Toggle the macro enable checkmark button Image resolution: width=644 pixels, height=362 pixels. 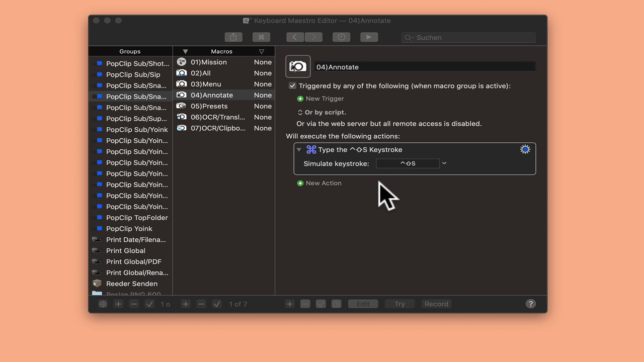pos(217,304)
